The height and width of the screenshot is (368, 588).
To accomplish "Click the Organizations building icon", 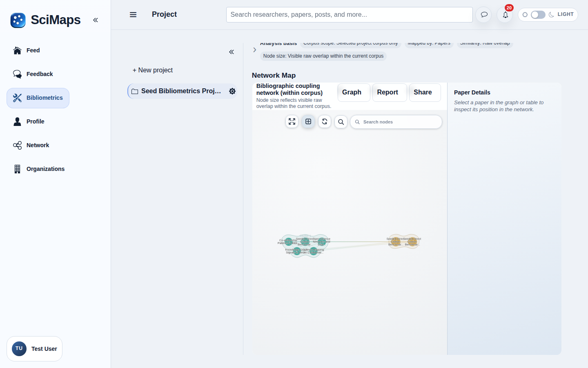I will 17,169.
